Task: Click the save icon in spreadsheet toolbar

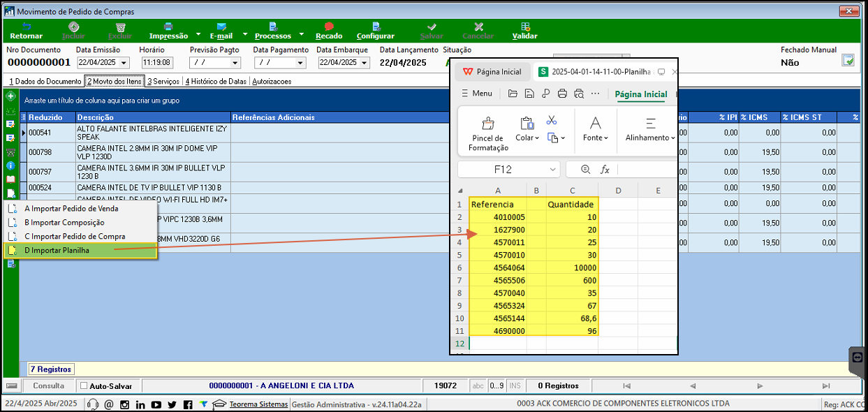Action: tap(529, 94)
